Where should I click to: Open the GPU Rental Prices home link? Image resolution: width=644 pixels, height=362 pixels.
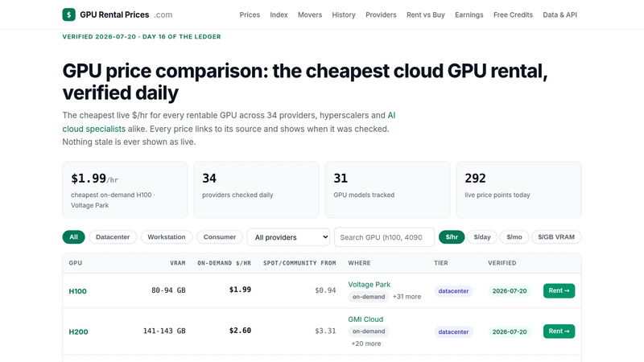(118, 14)
